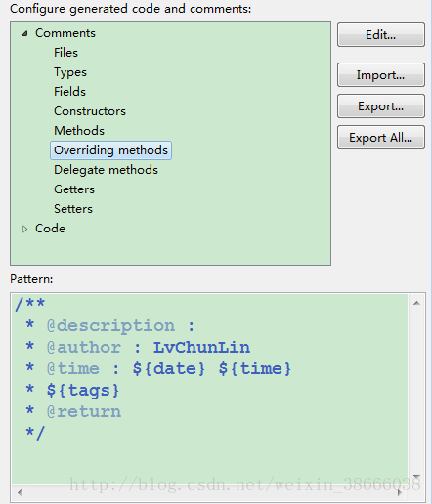Expand the Code tree node

coord(24,229)
